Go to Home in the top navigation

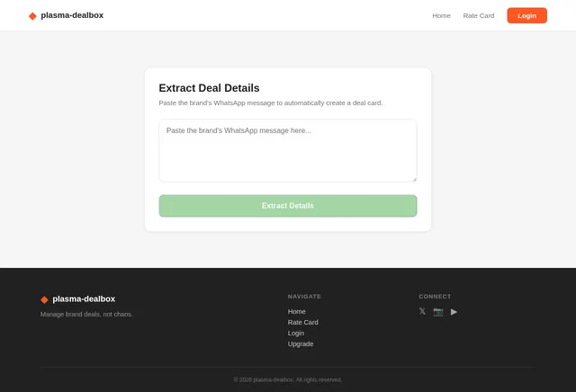click(441, 16)
